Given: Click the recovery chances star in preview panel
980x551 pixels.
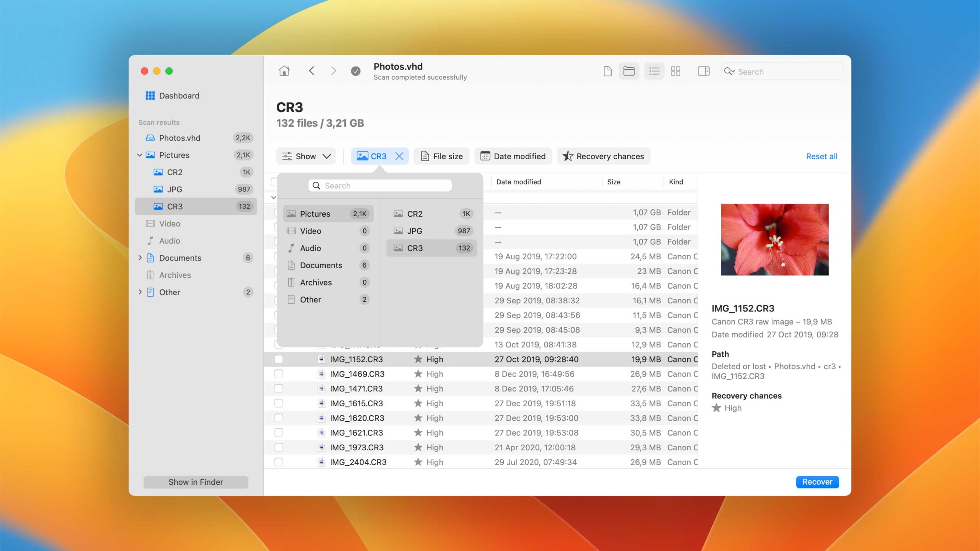Looking at the screenshot, I should [x=716, y=408].
